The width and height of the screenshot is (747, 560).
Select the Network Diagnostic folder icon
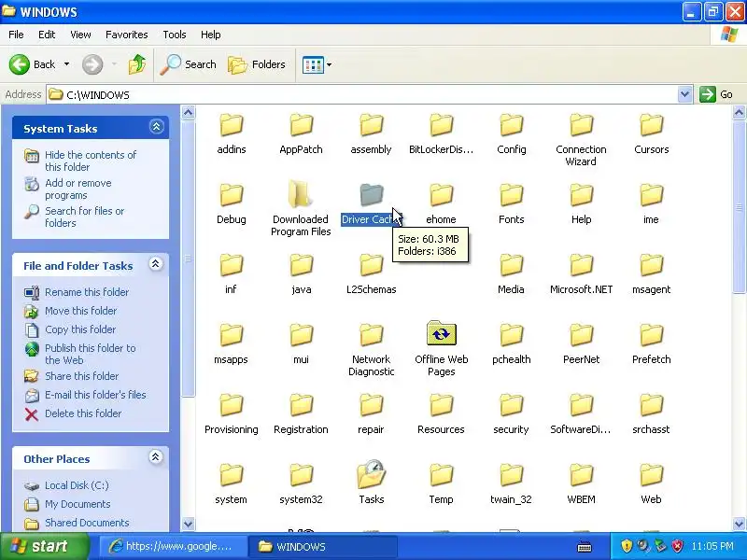click(x=371, y=335)
